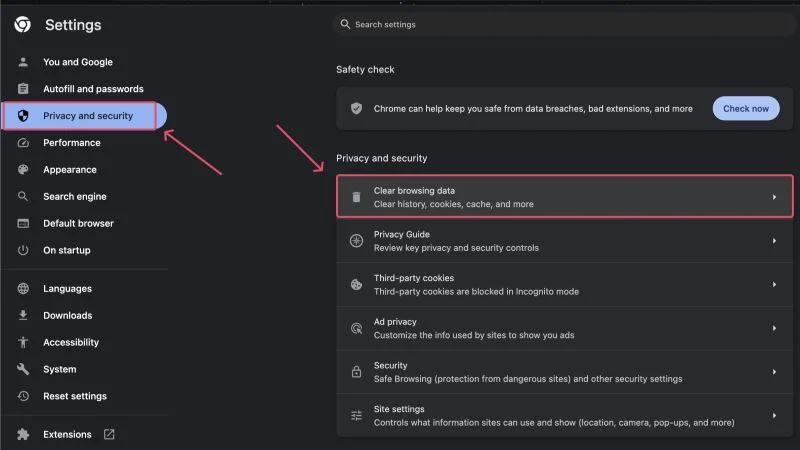Screen dimensions: 800x450
Task: Click the Chrome logo beside Settings
Action: [22, 24]
